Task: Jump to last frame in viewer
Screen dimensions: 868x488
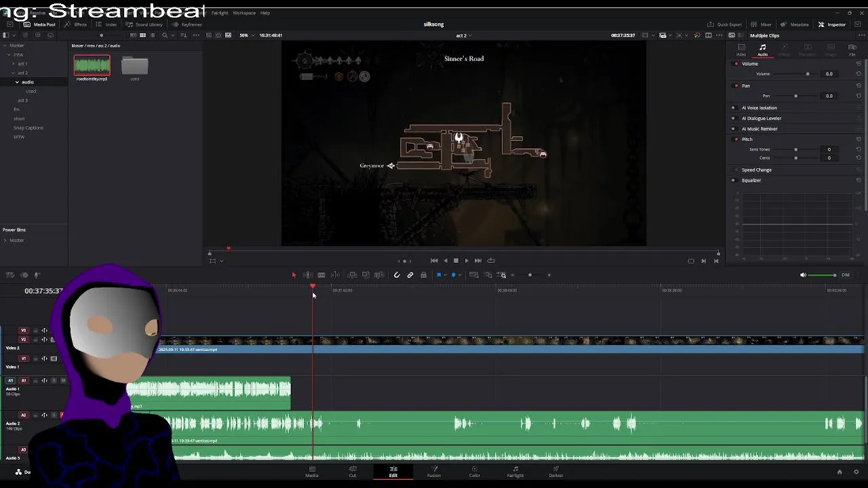Action: point(478,260)
